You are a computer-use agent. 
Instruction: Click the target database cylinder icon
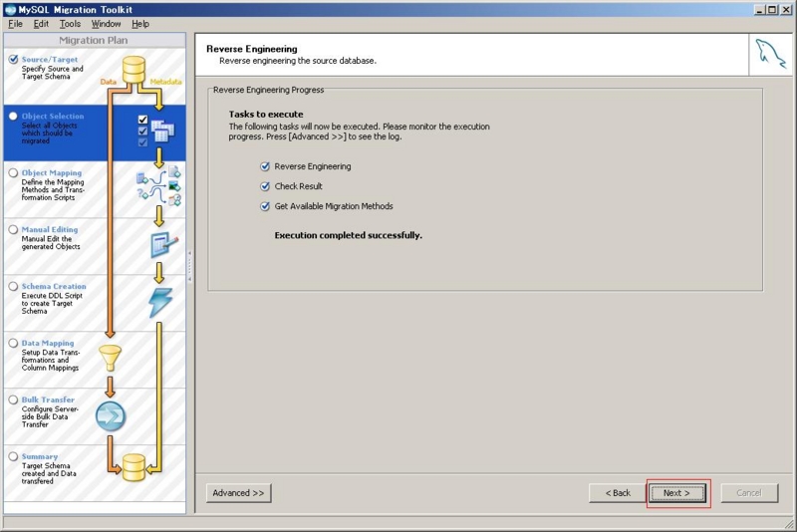(133, 467)
